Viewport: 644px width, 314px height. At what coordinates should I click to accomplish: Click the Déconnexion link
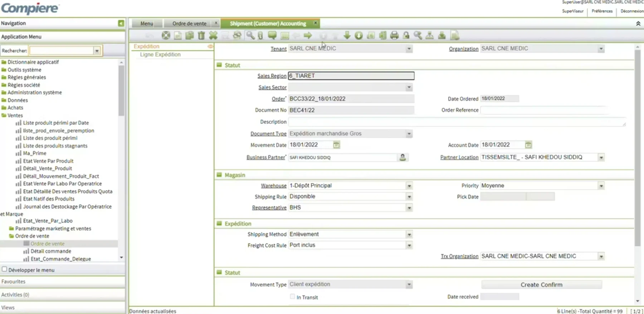click(632, 11)
